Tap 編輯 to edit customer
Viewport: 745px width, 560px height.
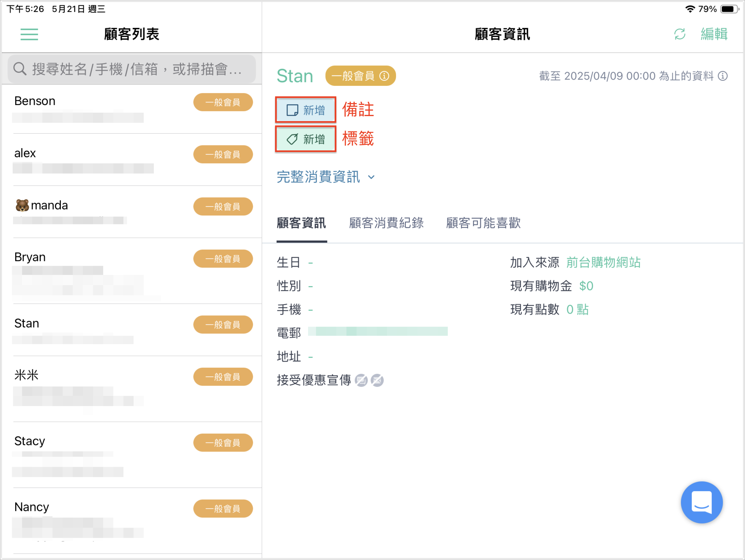(x=714, y=34)
